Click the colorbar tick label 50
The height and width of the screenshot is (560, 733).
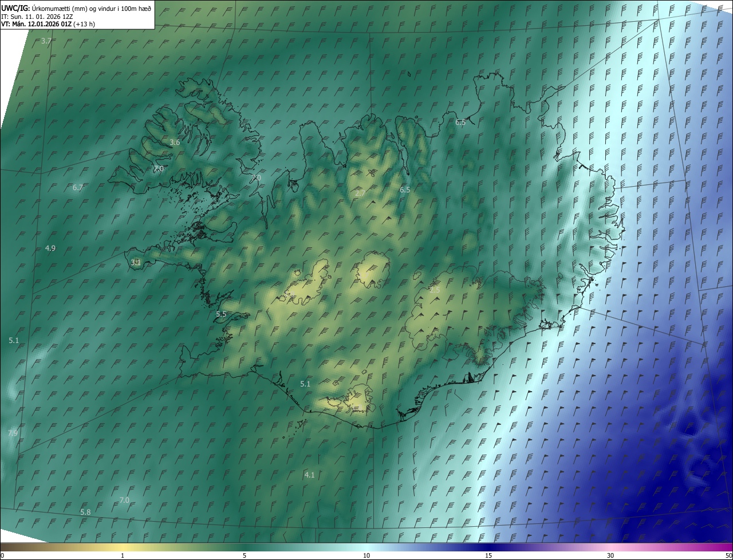pos(728,555)
